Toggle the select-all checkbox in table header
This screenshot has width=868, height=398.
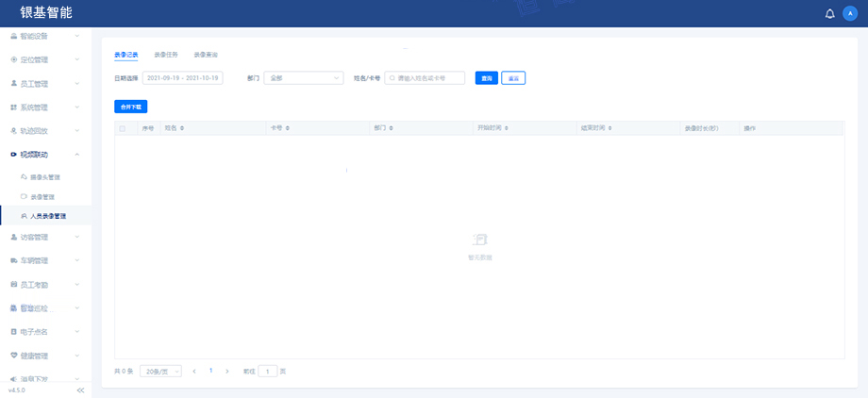click(x=122, y=127)
